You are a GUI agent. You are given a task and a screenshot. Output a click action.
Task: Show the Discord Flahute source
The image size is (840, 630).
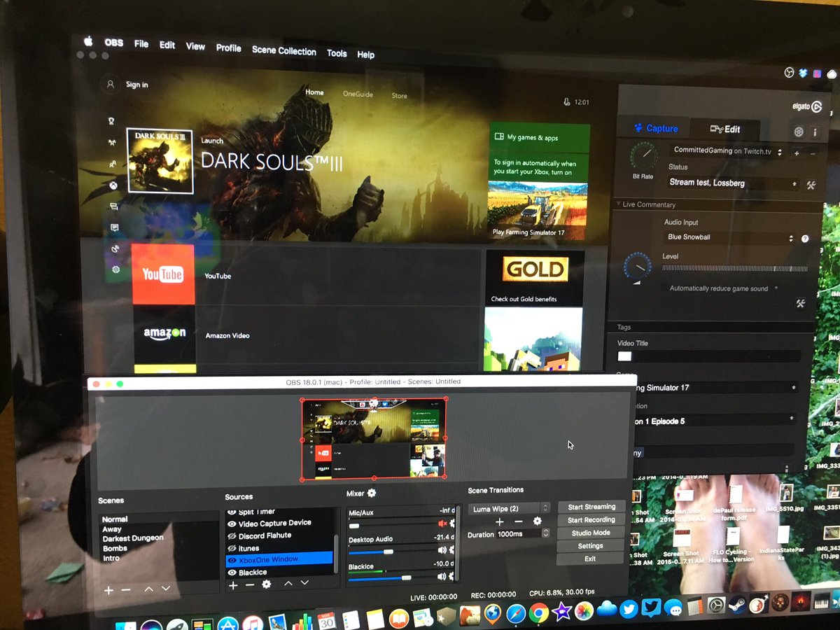(x=232, y=536)
